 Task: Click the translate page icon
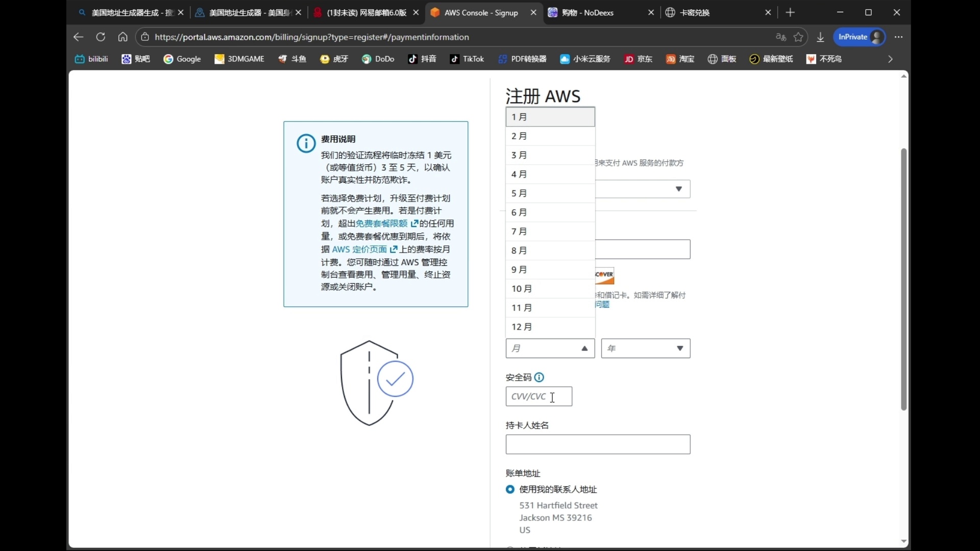[x=780, y=37]
